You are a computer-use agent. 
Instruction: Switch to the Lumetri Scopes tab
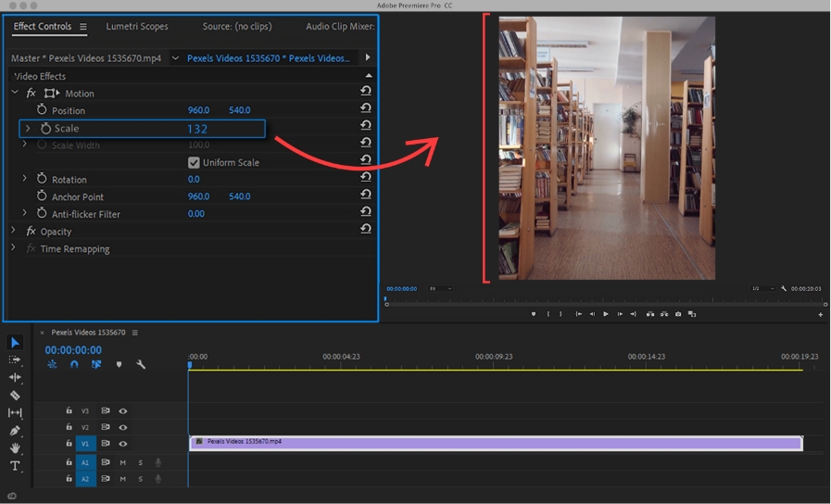point(137,27)
